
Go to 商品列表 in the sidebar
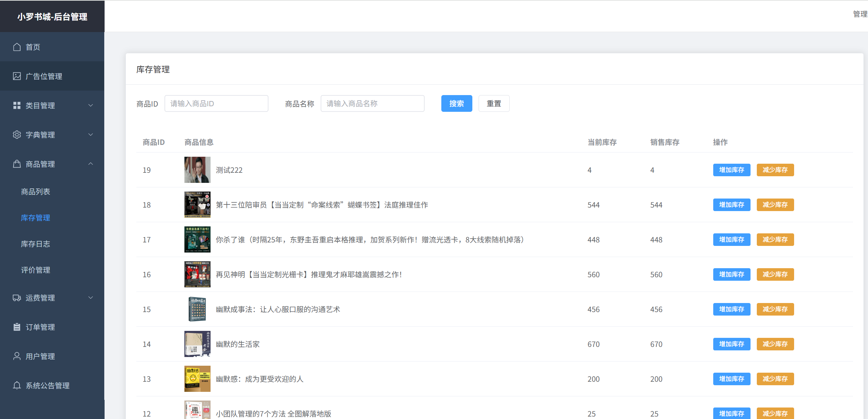(x=36, y=192)
